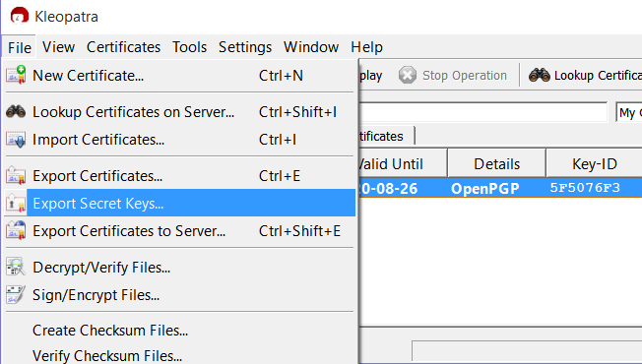Click the Stop Operation toolbar icon
642x364 pixels.
tap(408, 75)
